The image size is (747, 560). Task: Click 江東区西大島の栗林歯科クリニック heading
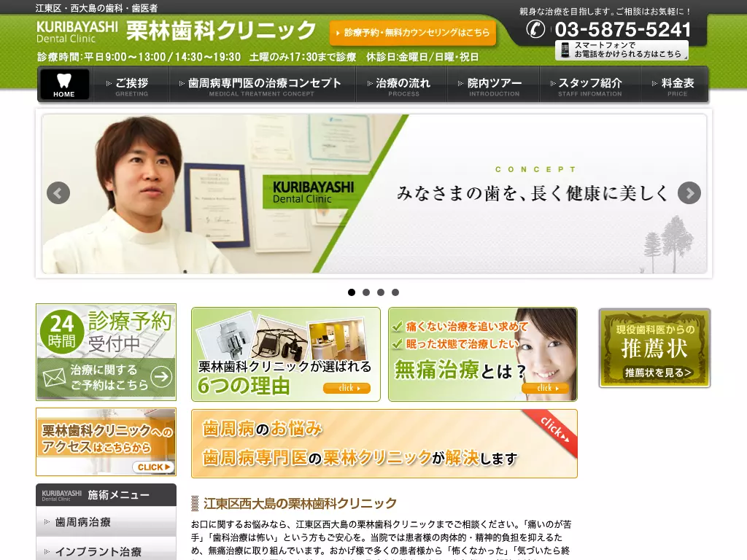tap(300, 503)
